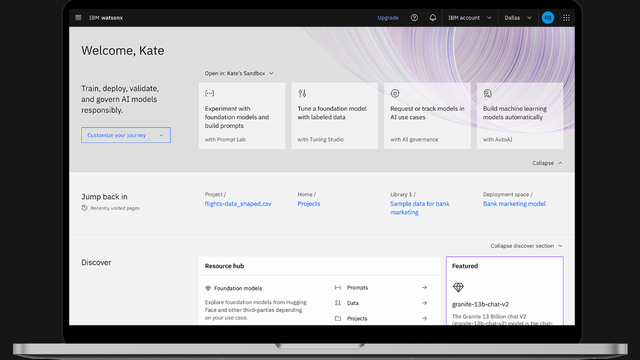Open the Data resource row
Screen dimensions: 640x360
tap(381, 303)
